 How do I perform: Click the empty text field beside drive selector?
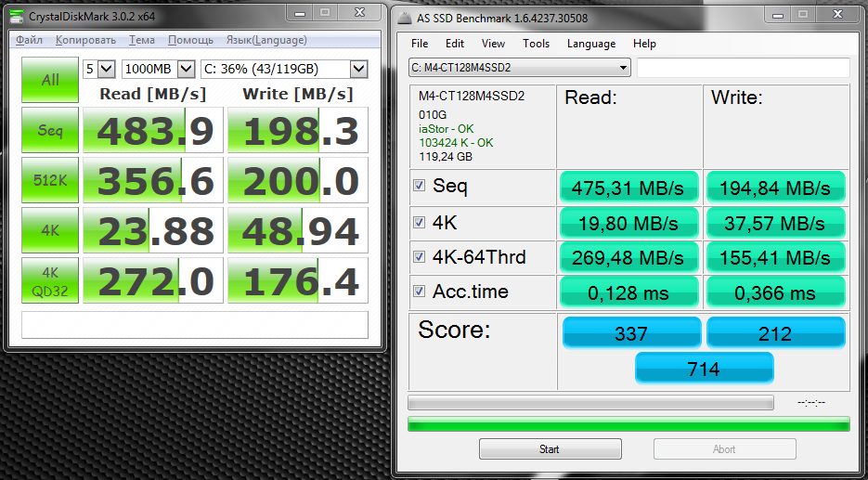point(743,68)
